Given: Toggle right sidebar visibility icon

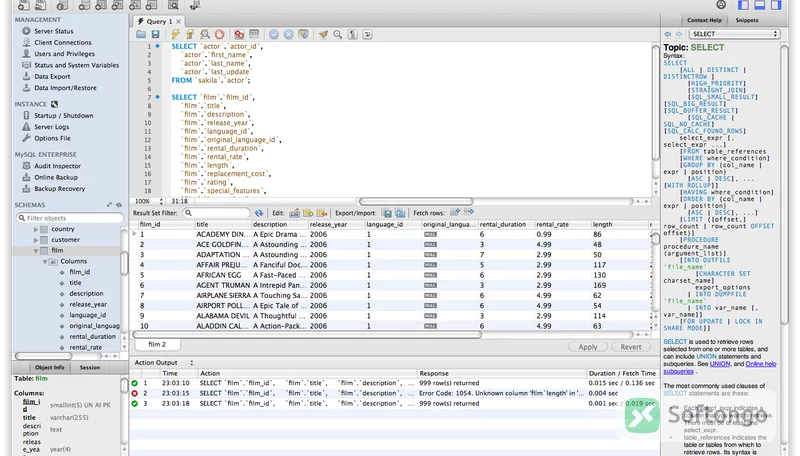Looking at the screenshot, I should coord(776,5).
